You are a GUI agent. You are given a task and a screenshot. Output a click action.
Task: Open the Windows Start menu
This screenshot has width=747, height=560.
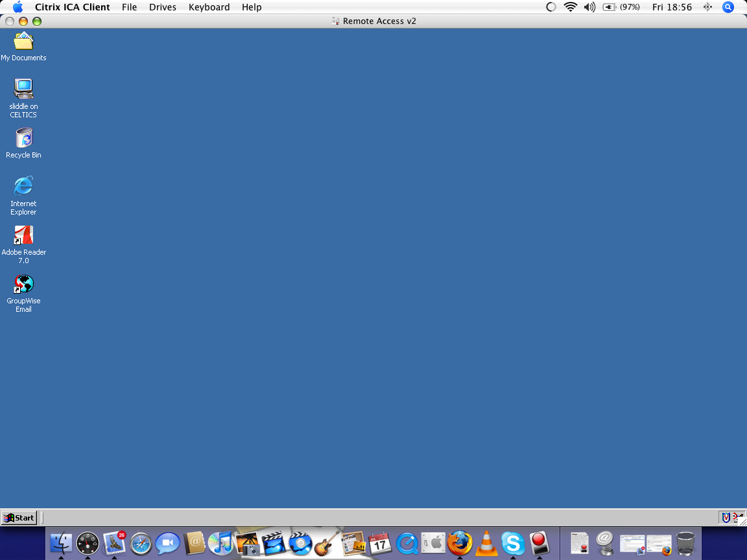[x=19, y=518]
